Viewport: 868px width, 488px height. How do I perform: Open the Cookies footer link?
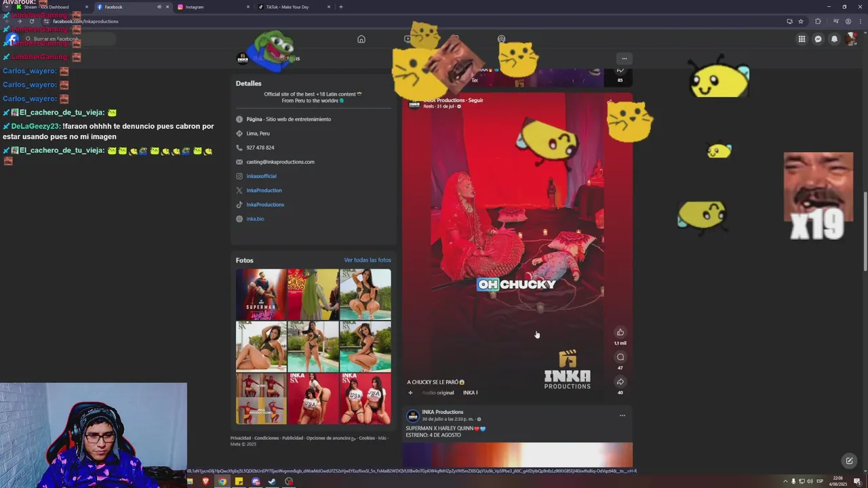tap(367, 438)
